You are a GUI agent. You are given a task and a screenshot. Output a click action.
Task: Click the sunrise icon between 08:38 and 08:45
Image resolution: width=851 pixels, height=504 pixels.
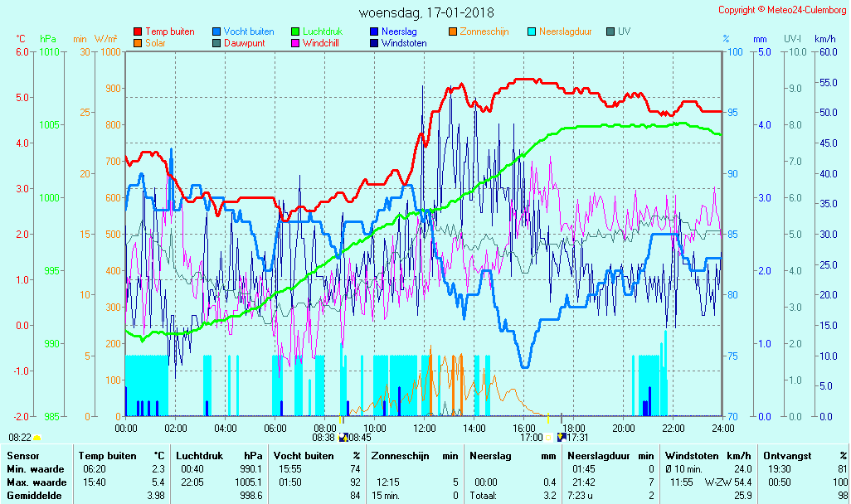pos(343,437)
